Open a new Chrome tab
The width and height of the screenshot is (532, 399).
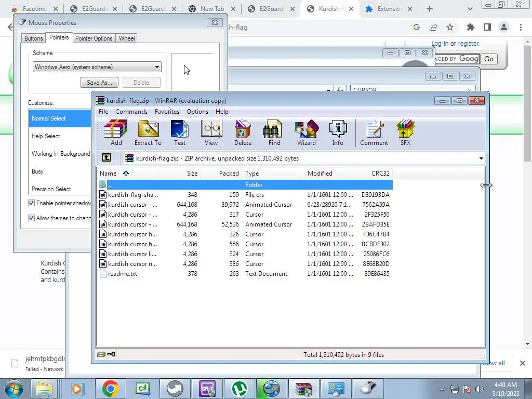click(x=430, y=9)
